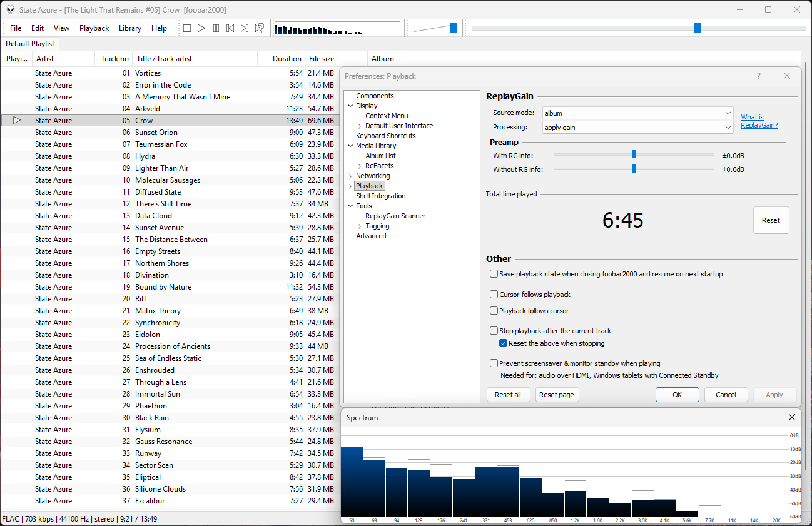Collapse the Media Library tree node

pyautogui.click(x=350, y=146)
